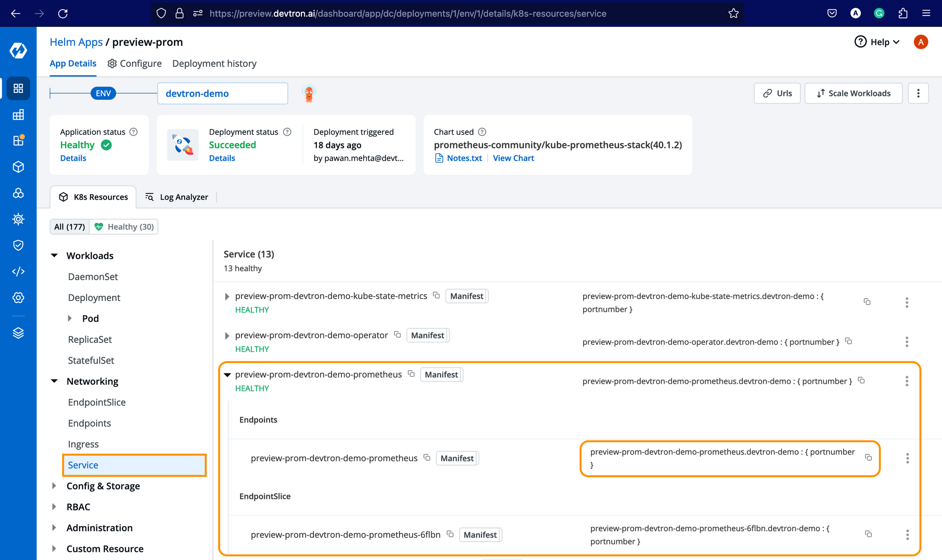Click Application status help icon
Screen dimensions: 942x560
(x=134, y=132)
